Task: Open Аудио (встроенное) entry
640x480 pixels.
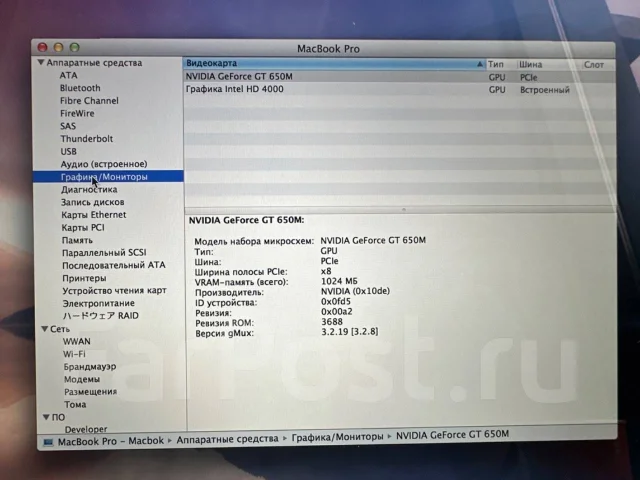Action: click(104, 164)
